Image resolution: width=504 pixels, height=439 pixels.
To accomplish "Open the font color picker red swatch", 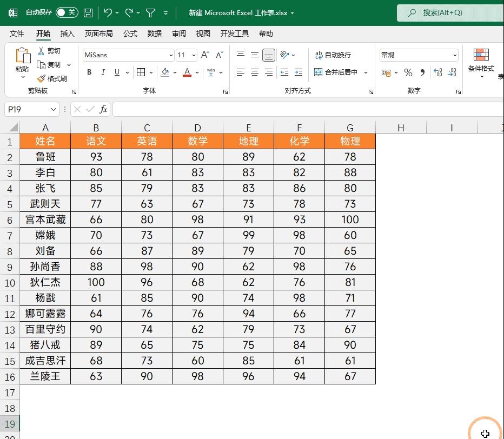I will coord(187,75).
